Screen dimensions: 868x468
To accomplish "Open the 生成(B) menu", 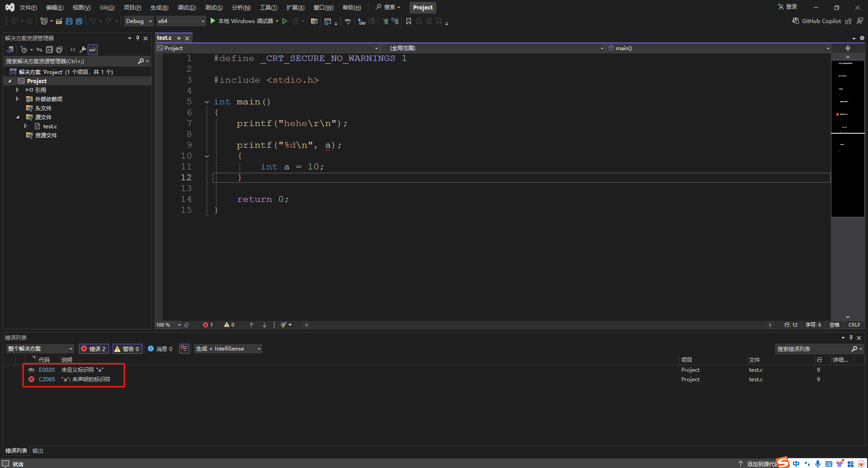I will (159, 8).
